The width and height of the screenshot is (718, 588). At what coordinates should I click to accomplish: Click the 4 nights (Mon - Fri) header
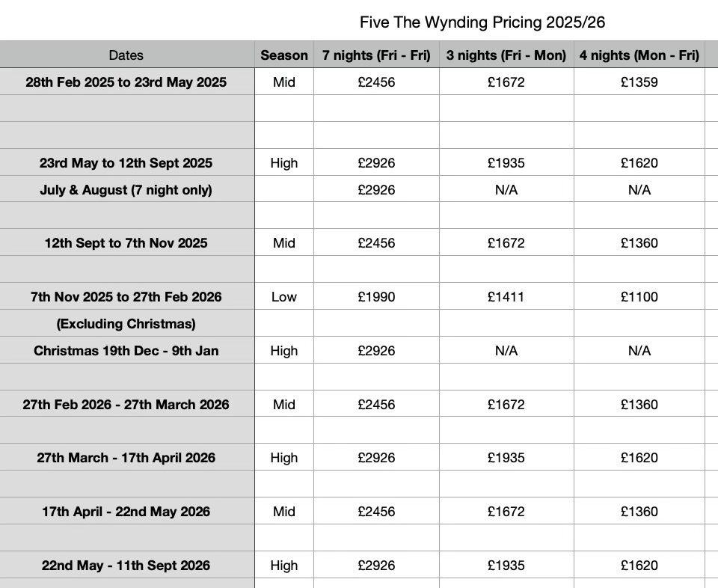(639, 55)
